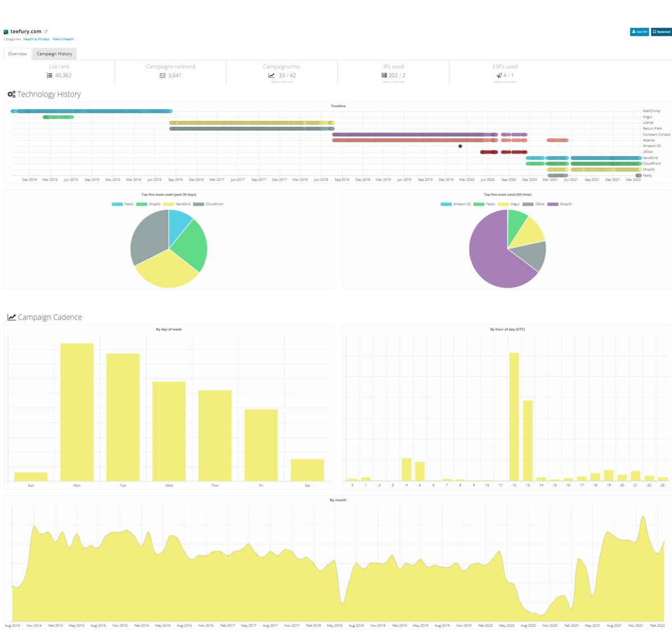
Task: Click the Wed bar in day of week chart
Action: tap(169, 431)
